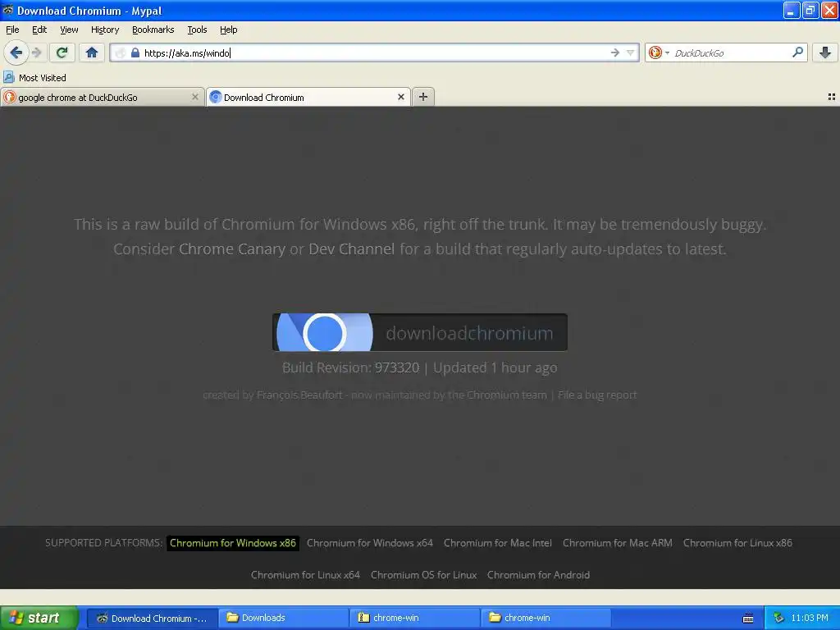Open the History menu
The height and width of the screenshot is (630, 840).
105,30
